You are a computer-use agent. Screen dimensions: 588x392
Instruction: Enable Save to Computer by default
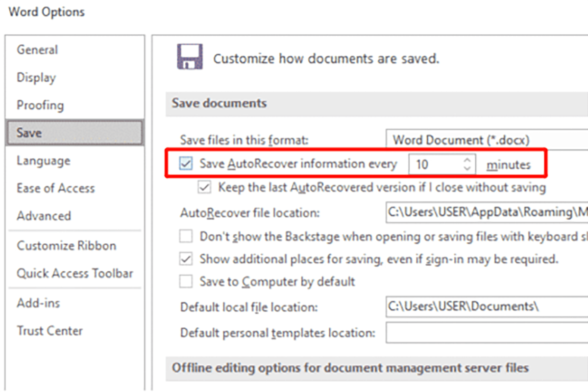[186, 282]
